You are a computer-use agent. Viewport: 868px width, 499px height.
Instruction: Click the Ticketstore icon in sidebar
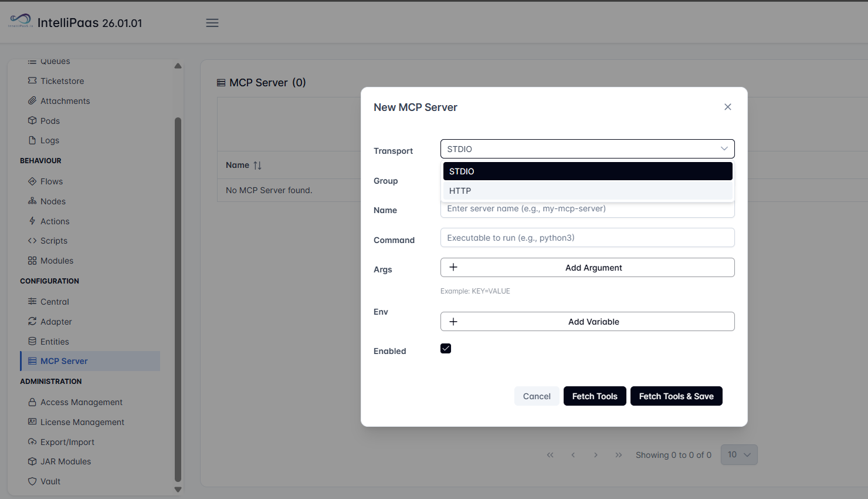tap(32, 80)
